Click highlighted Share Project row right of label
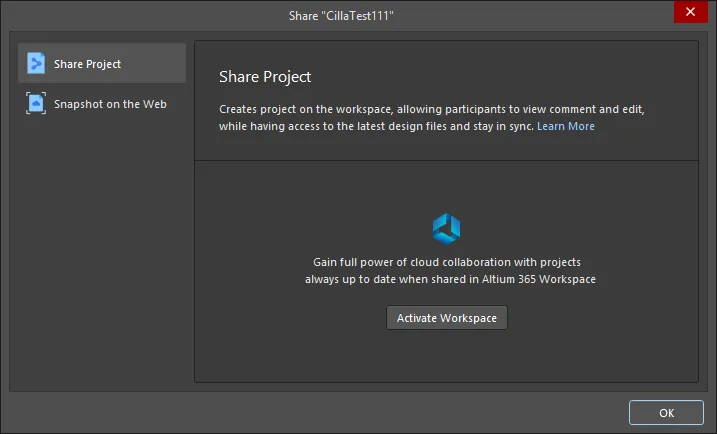717x434 pixels. [153, 64]
